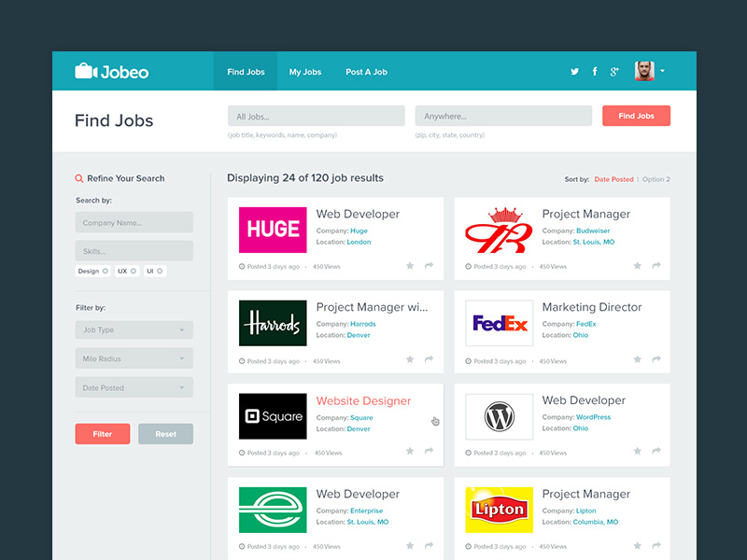Follow the Huge company link
Screen dimensions: 747x560
coord(359,231)
